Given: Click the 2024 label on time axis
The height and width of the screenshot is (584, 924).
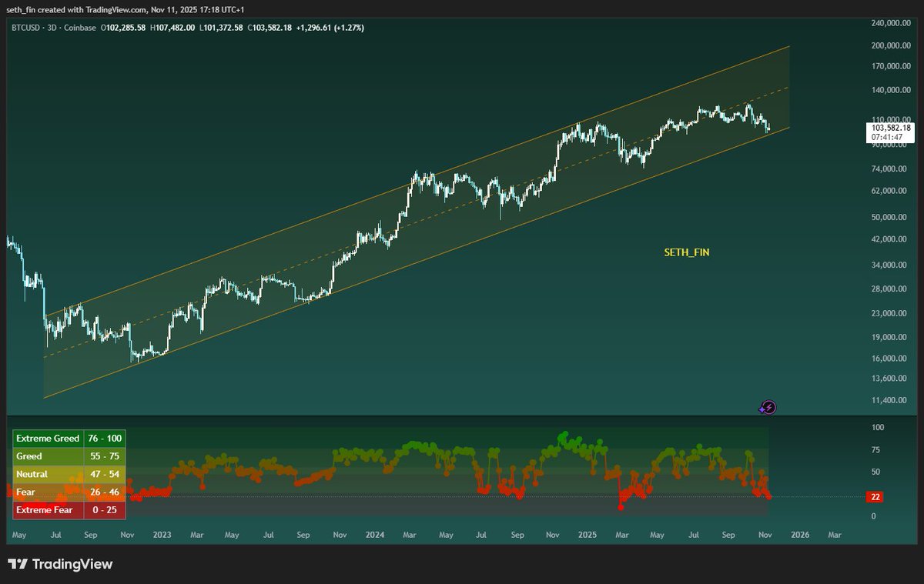Looking at the screenshot, I should 374,534.
